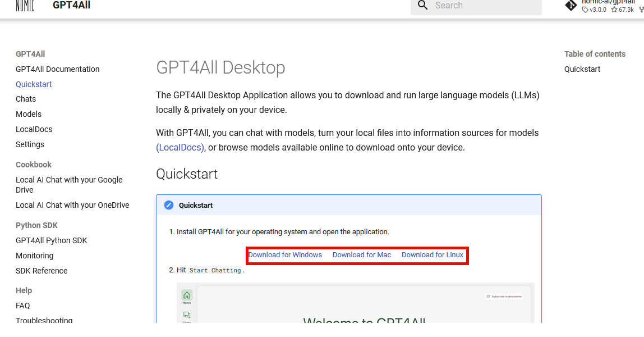
Task: Jump to Quickstart in table of contents
Action: click(582, 69)
